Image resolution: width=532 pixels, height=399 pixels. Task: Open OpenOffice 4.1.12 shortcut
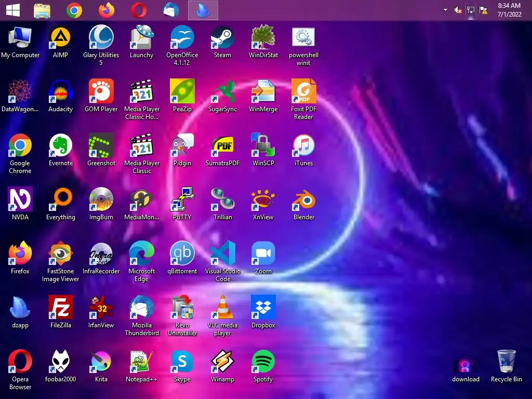tap(182, 37)
